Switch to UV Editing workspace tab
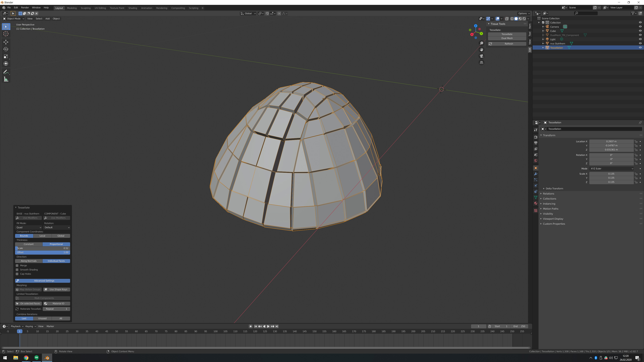 (100, 8)
